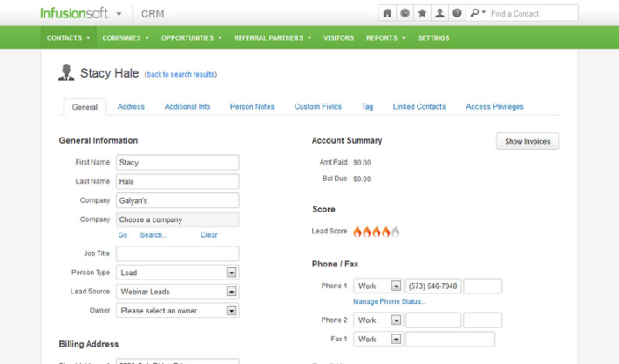Open the Manage Phone Status link
The height and width of the screenshot is (364, 619).
pos(389,301)
